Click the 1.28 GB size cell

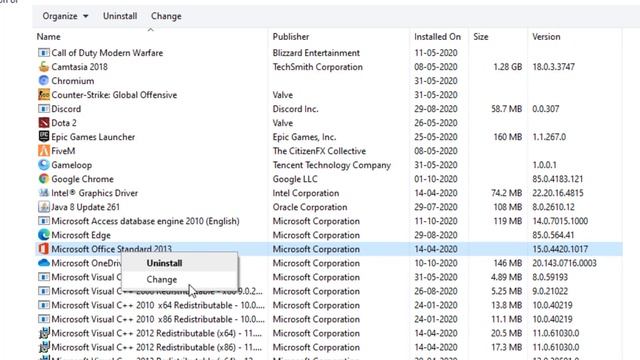[x=508, y=67]
